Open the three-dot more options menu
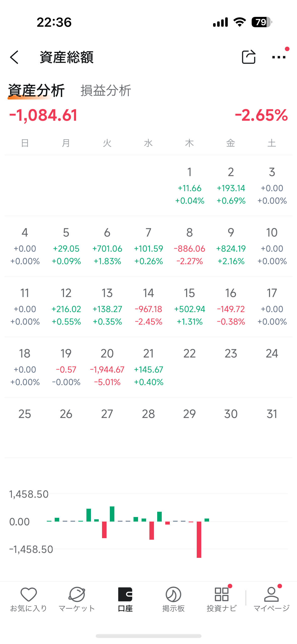Image resolution: width=297 pixels, height=644 pixels. [279, 57]
